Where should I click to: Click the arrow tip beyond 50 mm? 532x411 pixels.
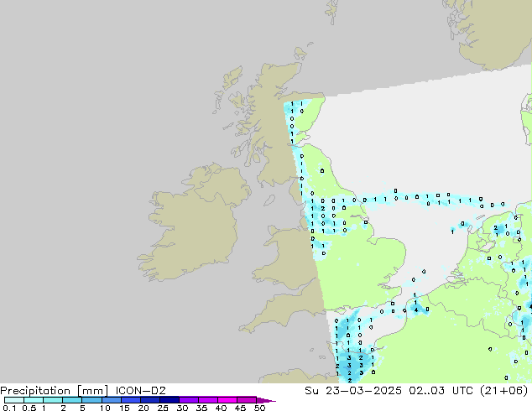[266, 400]
